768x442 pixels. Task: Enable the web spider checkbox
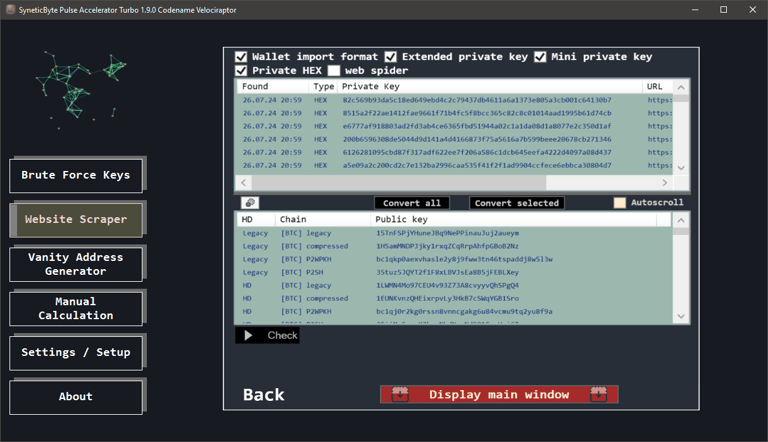tap(334, 71)
